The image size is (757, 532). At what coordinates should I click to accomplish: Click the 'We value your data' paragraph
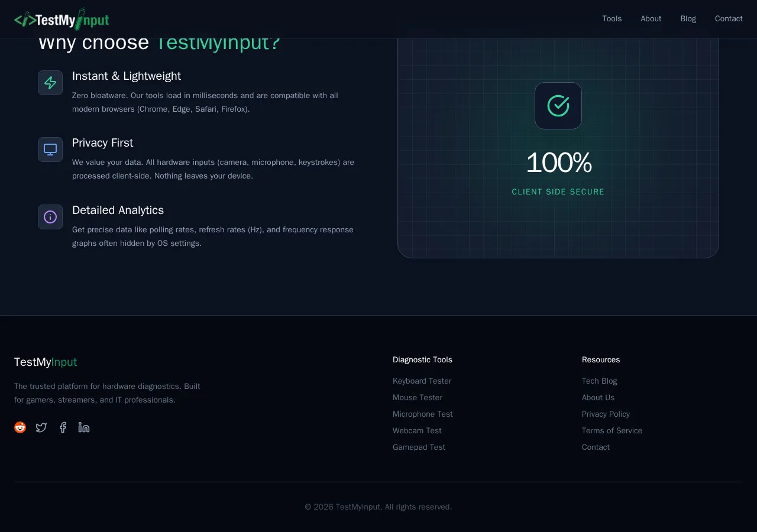213,169
